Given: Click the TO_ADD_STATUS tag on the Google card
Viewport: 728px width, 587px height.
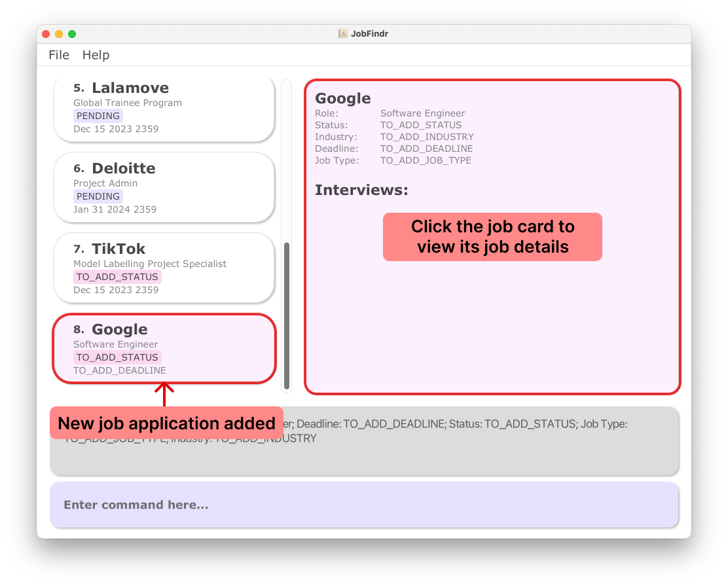Looking at the screenshot, I should pos(117,357).
